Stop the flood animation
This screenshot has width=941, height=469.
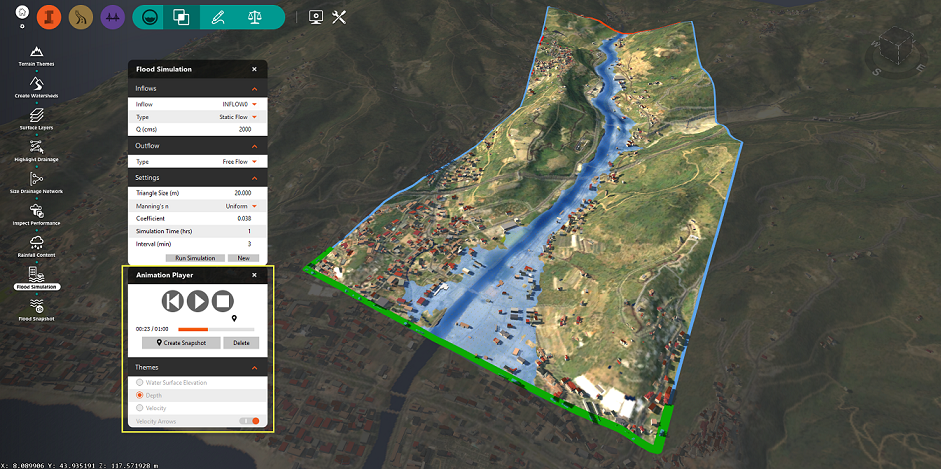pyautogui.click(x=223, y=300)
